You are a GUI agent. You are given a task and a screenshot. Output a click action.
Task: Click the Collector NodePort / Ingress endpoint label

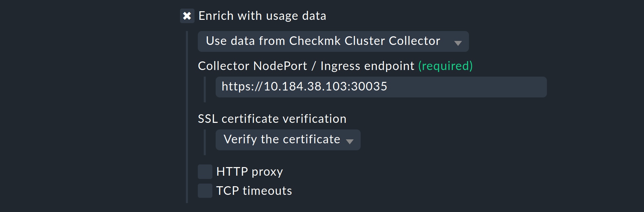(306, 66)
